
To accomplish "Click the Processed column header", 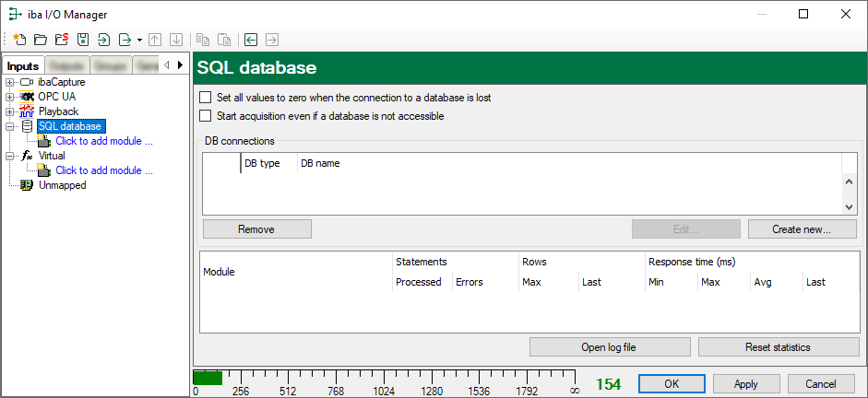I will pyautogui.click(x=422, y=282).
